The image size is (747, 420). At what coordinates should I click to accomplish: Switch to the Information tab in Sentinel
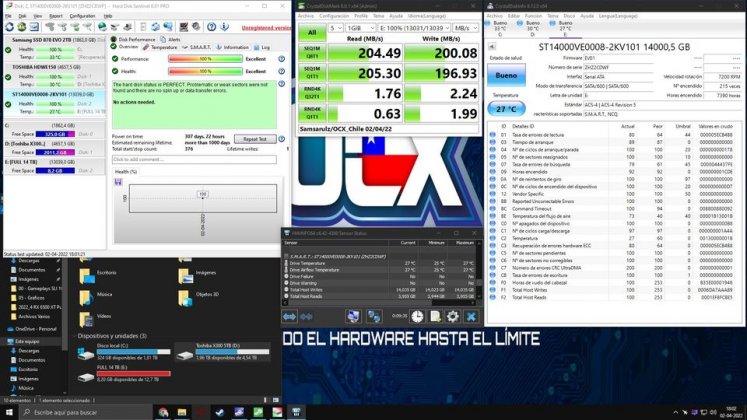pos(232,47)
